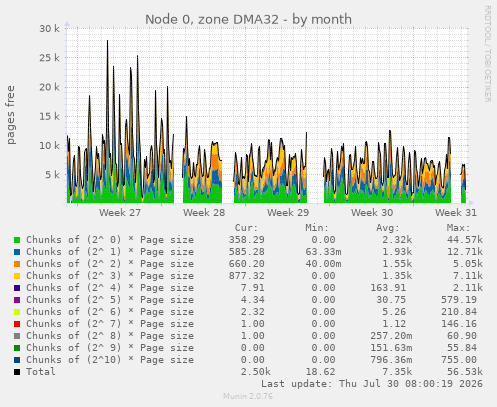Click the gray swatch for 2^8 chunks
The width and height of the screenshot is (497, 407).
pyautogui.click(x=17, y=336)
